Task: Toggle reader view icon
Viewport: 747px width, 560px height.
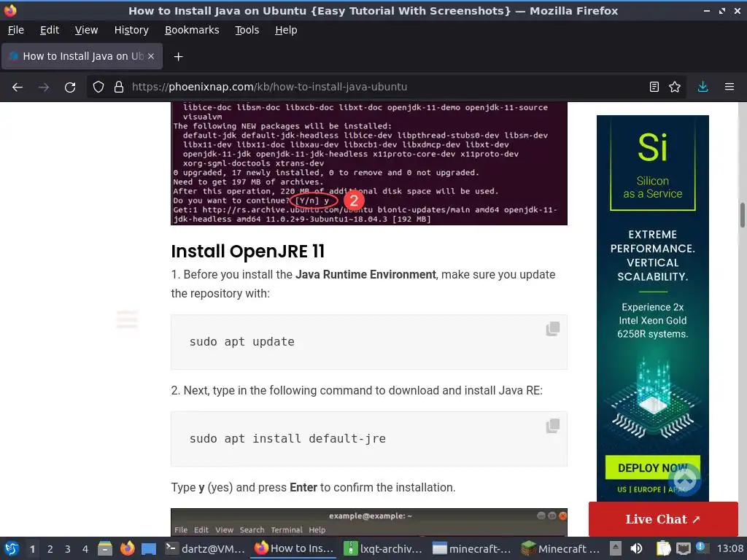Action: click(654, 87)
